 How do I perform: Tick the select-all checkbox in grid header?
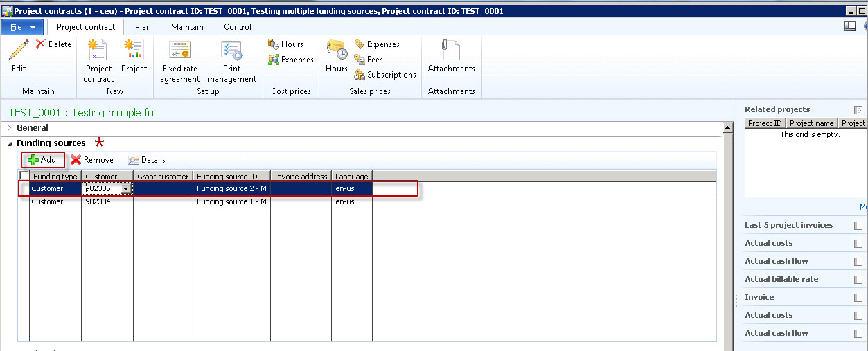click(x=24, y=177)
